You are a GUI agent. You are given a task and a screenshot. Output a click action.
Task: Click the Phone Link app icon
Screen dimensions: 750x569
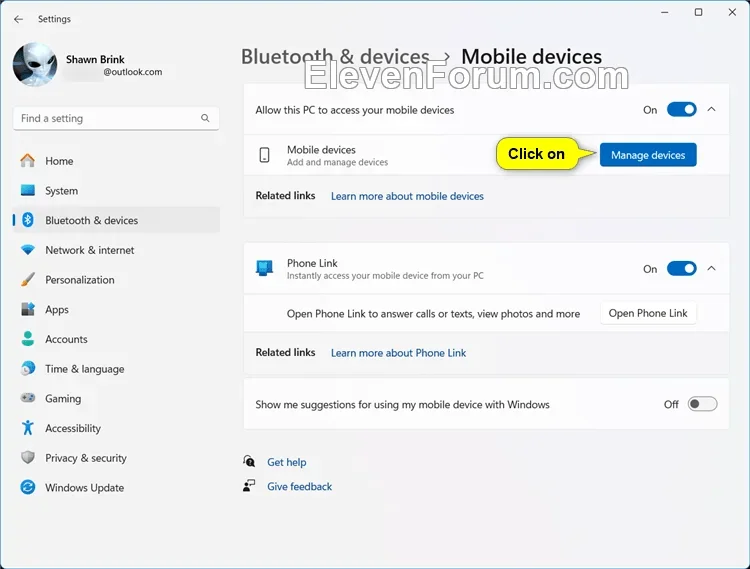click(x=265, y=268)
